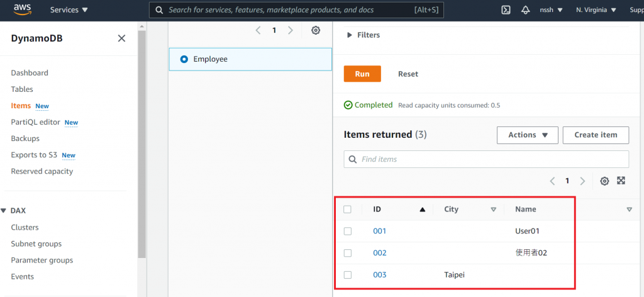Image resolution: width=644 pixels, height=297 pixels.
Task: Open Dashboard in sidebar
Action: 30,73
